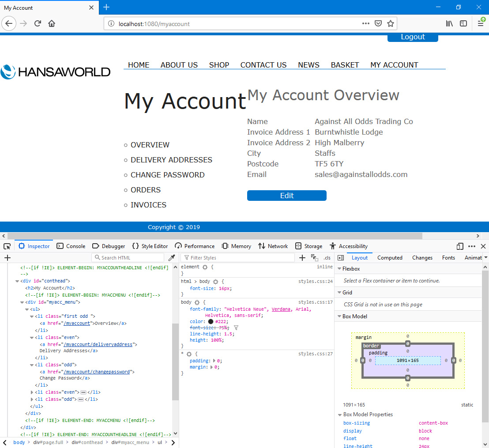Image resolution: width=489 pixels, height=448 pixels.
Task: Reload the current page
Action: 38,23
